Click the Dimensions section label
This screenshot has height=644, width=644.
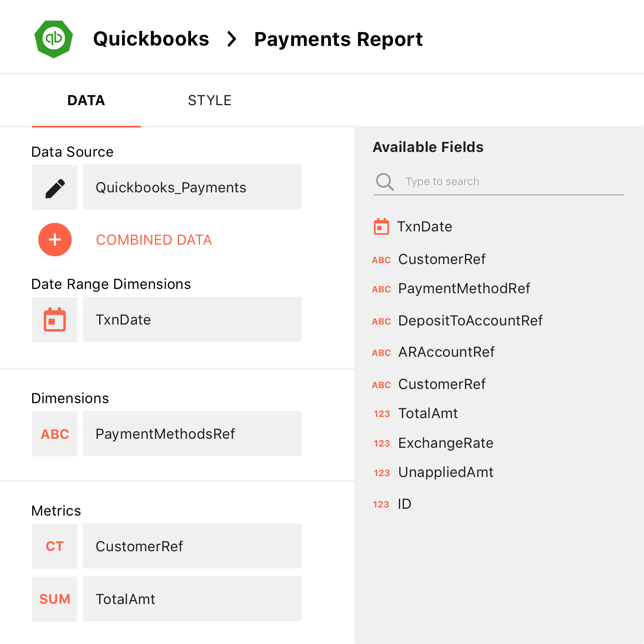pos(70,398)
